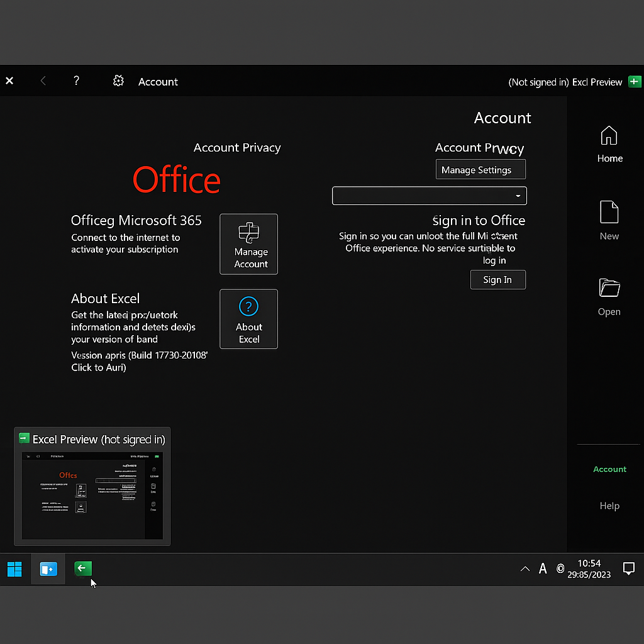Click the Open folder icon in sidebar
644x644 pixels.
point(609,287)
